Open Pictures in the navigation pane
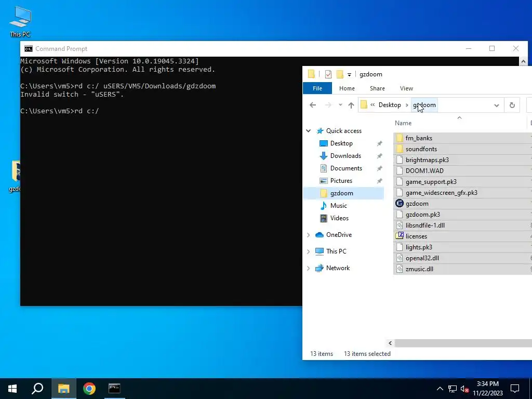Viewport: 532px width, 399px height. tap(341, 181)
